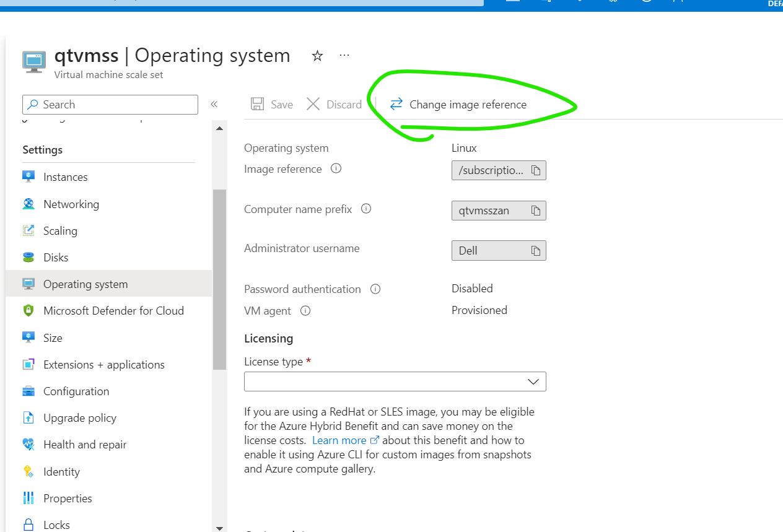
Task: Click the sidebar Search field
Action: click(110, 105)
